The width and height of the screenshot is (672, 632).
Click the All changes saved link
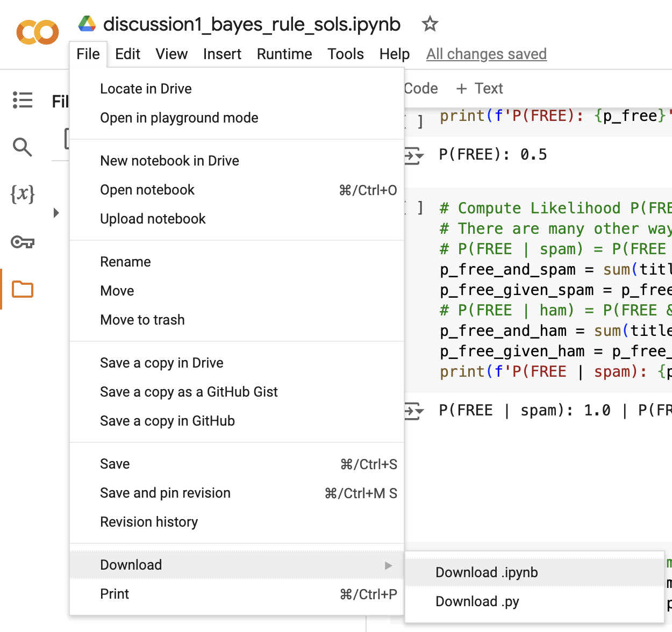[486, 54]
